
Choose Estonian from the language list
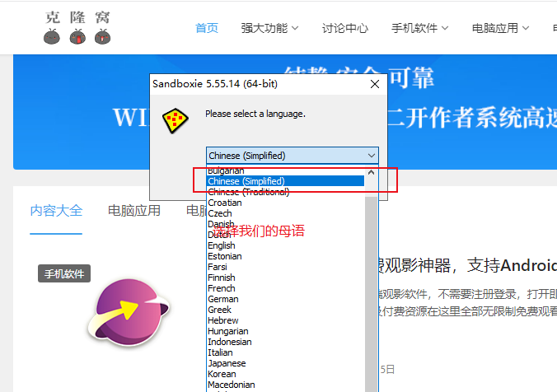[x=286, y=256]
